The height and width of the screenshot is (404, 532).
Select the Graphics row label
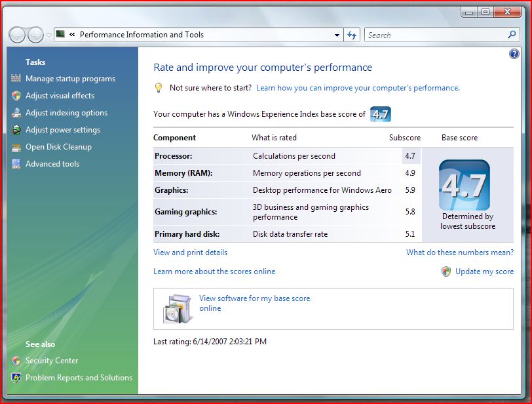tap(172, 190)
